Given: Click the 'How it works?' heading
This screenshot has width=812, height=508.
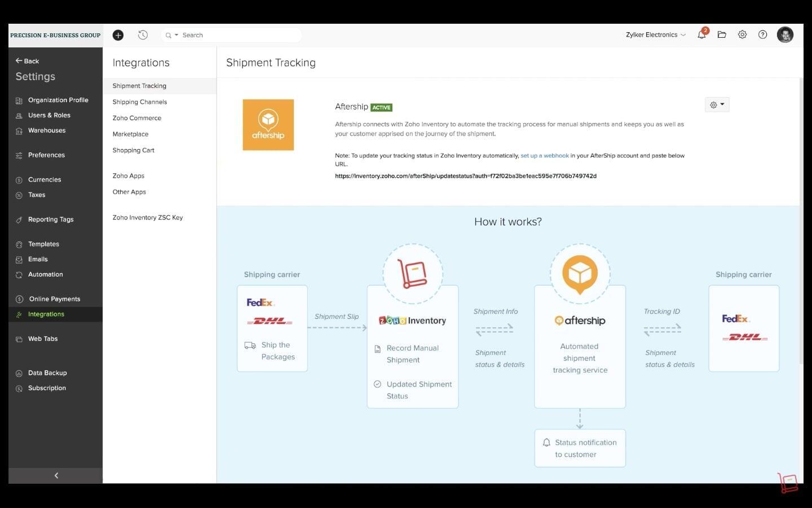Looking at the screenshot, I should [x=507, y=222].
